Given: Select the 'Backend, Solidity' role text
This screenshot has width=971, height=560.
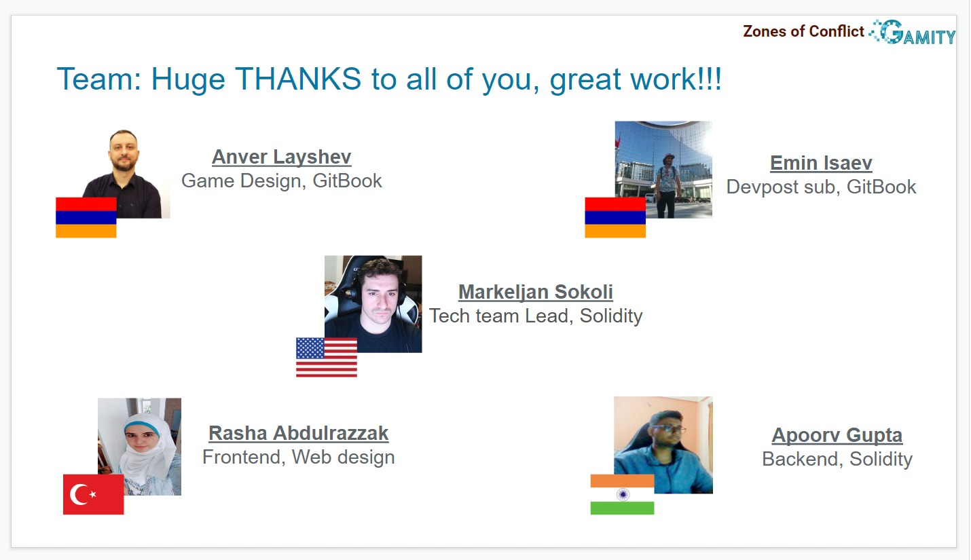Looking at the screenshot, I should pos(837,459).
